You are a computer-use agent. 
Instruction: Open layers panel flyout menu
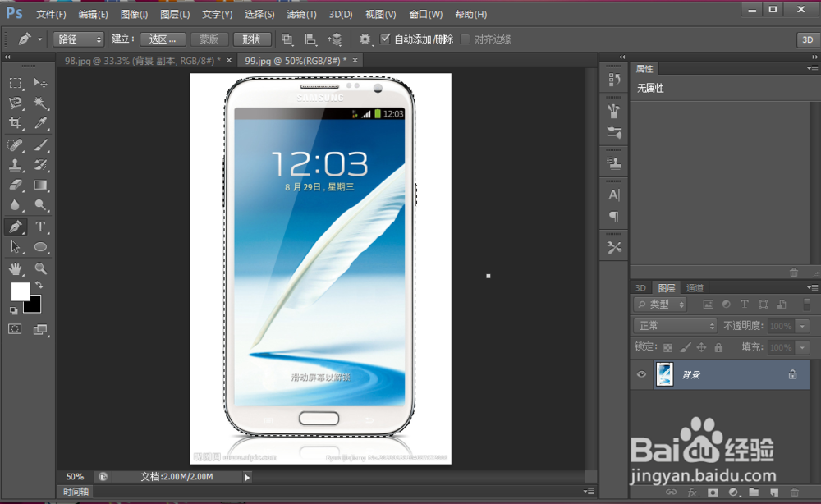click(x=812, y=287)
